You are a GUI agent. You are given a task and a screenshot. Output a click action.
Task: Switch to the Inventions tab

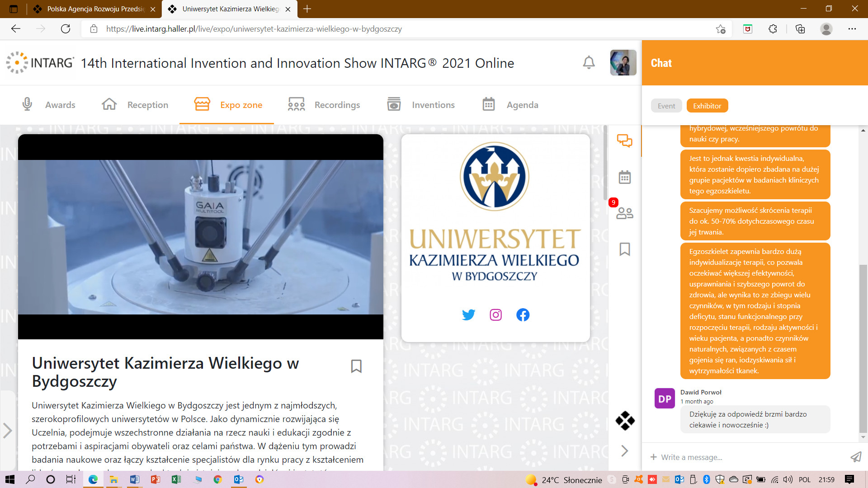coord(421,104)
